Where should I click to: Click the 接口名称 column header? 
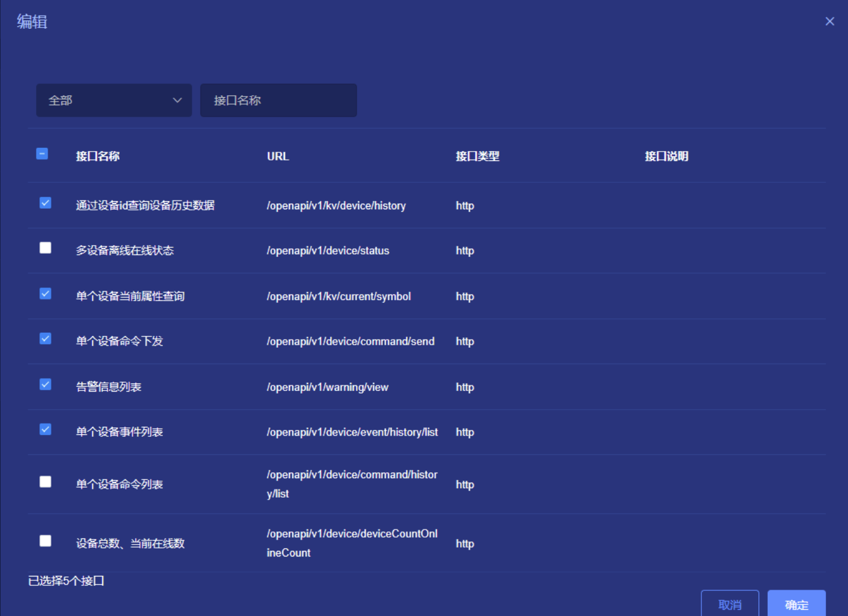click(x=98, y=157)
